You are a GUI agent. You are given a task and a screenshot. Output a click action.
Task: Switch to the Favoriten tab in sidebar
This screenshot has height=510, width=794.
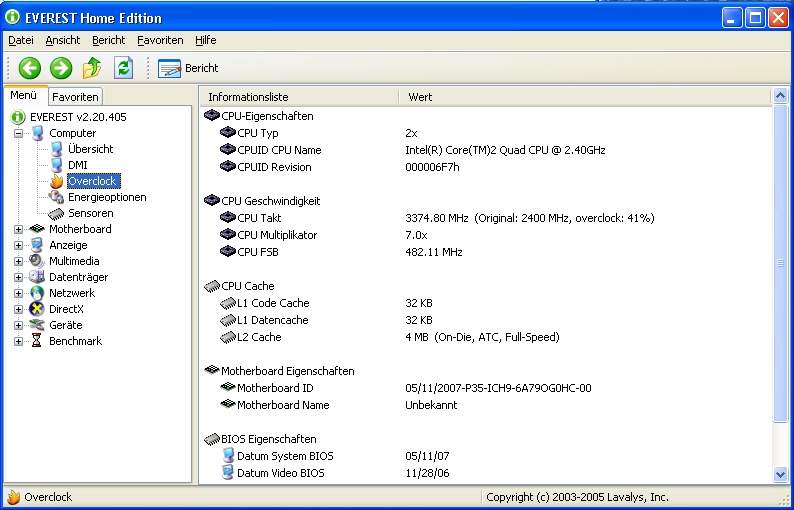(x=75, y=96)
